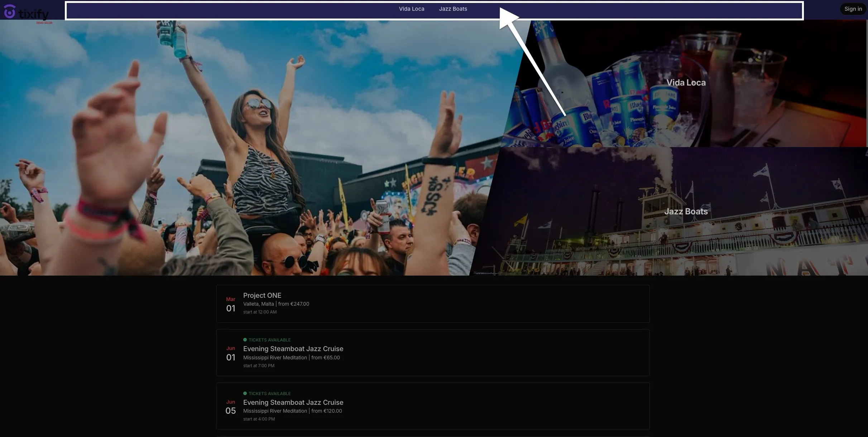Open the Vida Loca image tile
The image size is (868, 437).
(x=686, y=83)
